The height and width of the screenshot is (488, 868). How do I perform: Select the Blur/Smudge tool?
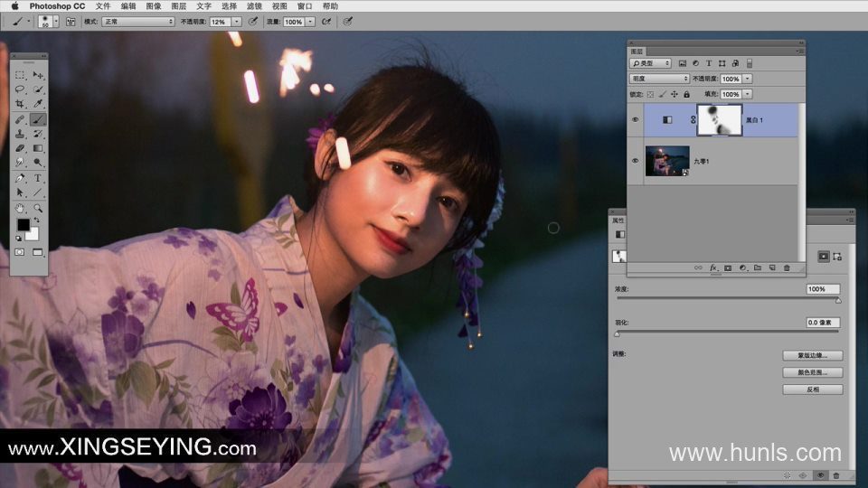[20, 162]
